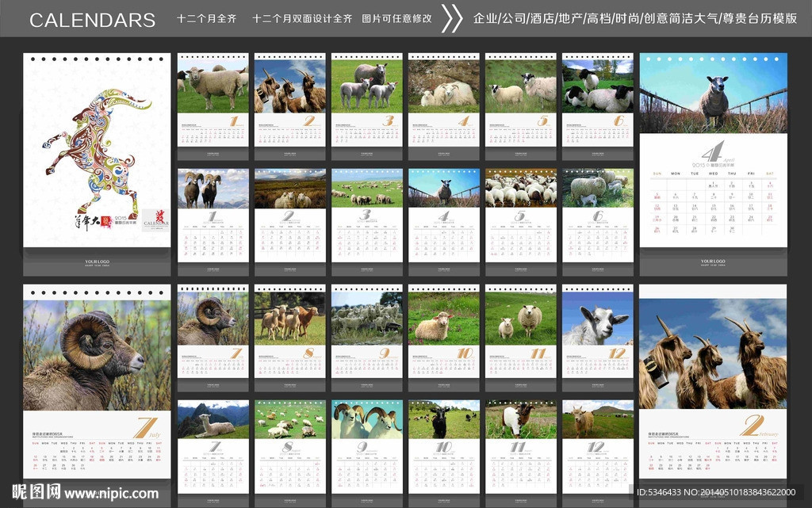Select the ewe with two lambs month 3 calendar

coord(366,99)
